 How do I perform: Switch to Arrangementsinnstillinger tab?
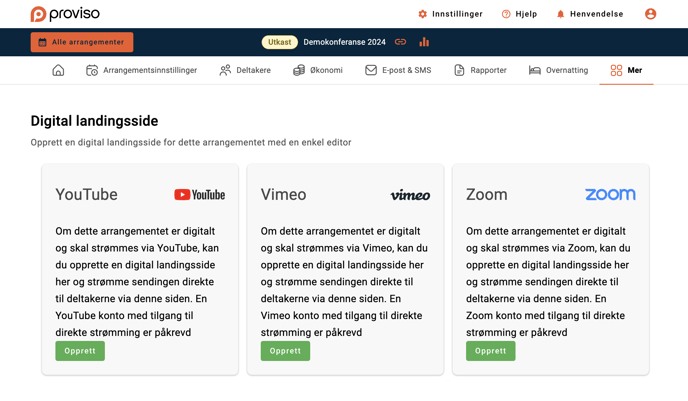(141, 70)
